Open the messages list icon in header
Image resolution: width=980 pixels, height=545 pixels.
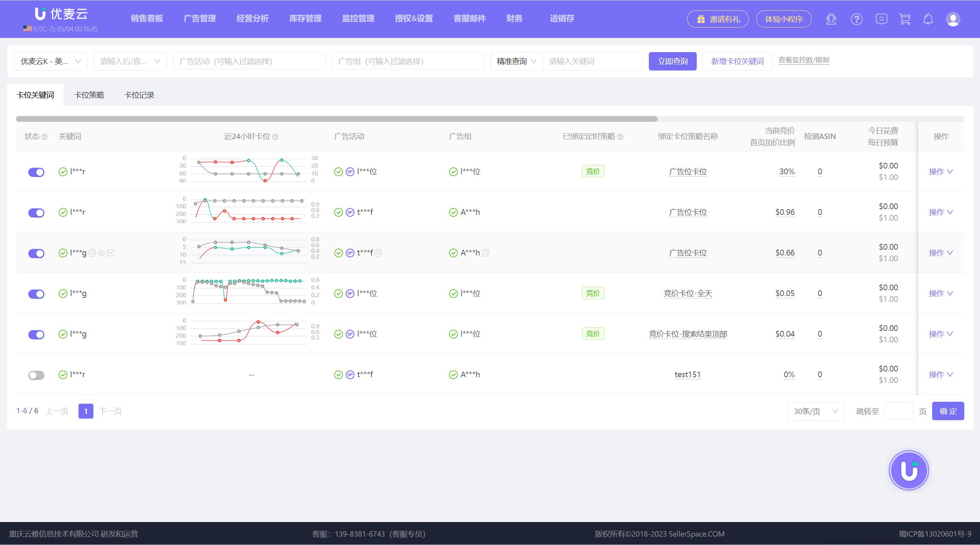point(881,19)
